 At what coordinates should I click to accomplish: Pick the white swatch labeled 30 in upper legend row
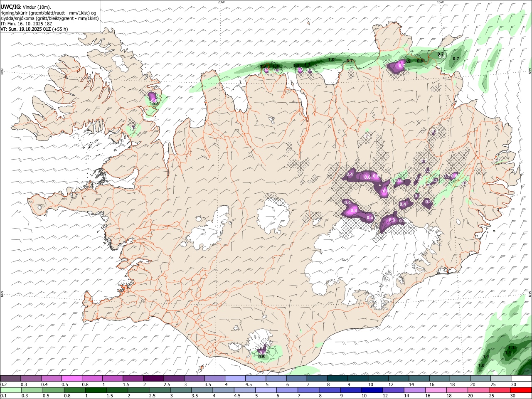(x=521, y=378)
